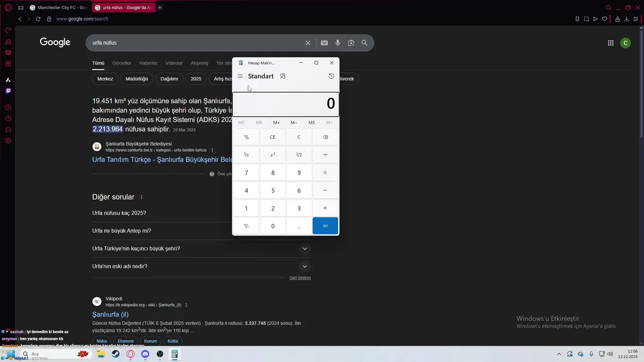This screenshot has height=362, width=644.
Task: Open Calculator history panel
Action: [331, 76]
